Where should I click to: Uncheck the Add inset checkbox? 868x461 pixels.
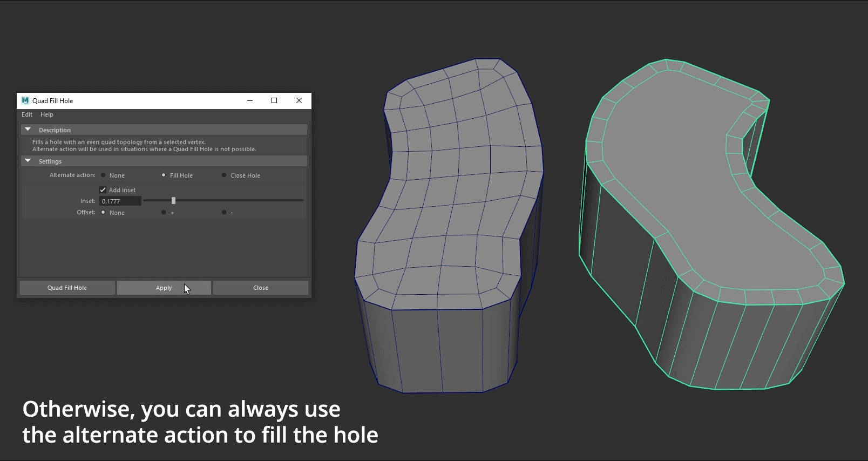[103, 189]
